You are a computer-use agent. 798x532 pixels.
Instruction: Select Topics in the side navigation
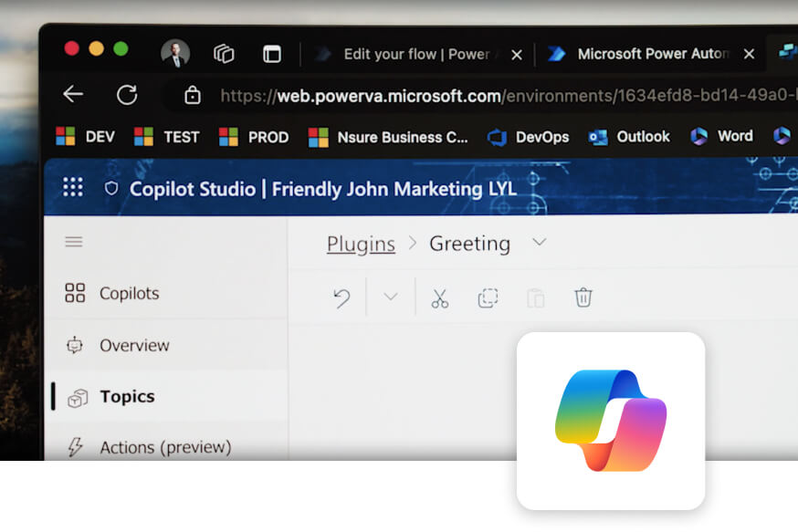click(165, 397)
